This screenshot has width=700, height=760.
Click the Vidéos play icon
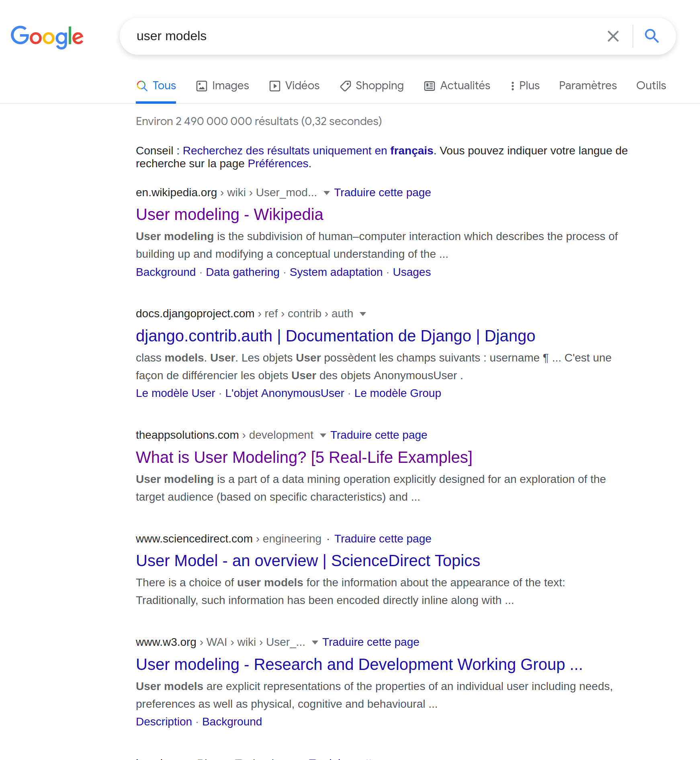pyautogui.click(x=275, y=86)
